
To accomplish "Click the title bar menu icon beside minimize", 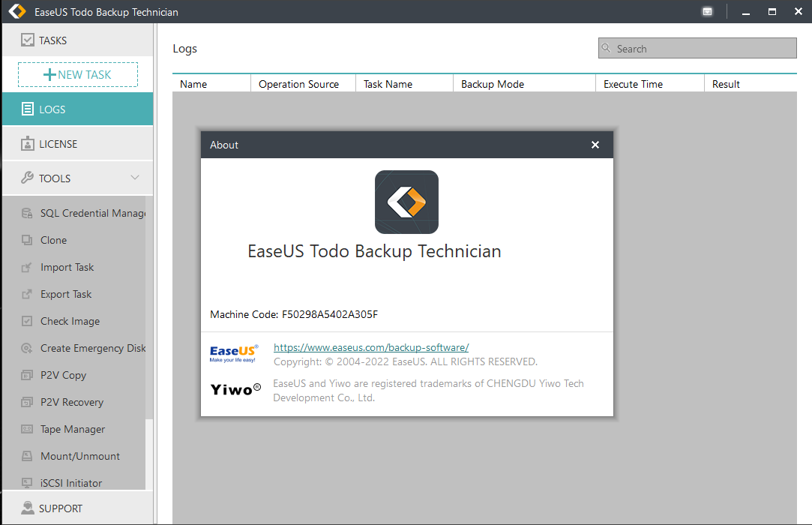I will [x=707, y=11].
